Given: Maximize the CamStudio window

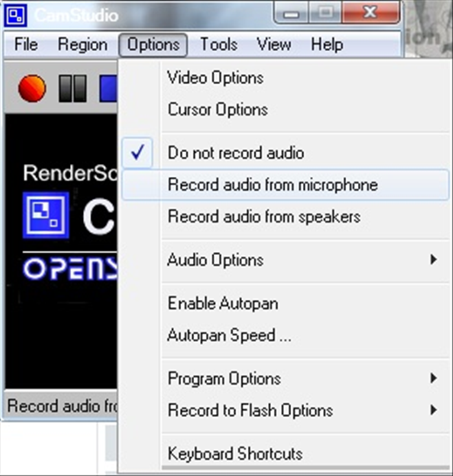Looking at the screenshot, I should pyautogui.click(x=326, y=13).
